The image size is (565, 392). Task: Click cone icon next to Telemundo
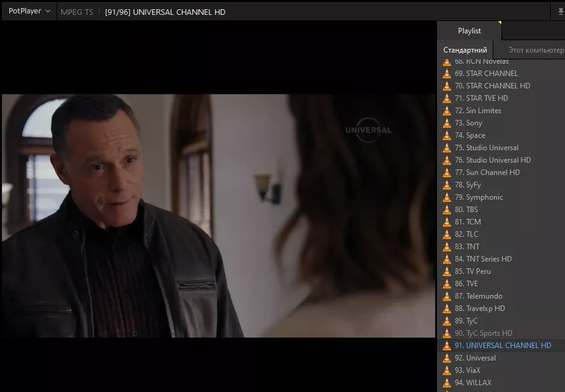pyautogui.click(x=447, y=296)
